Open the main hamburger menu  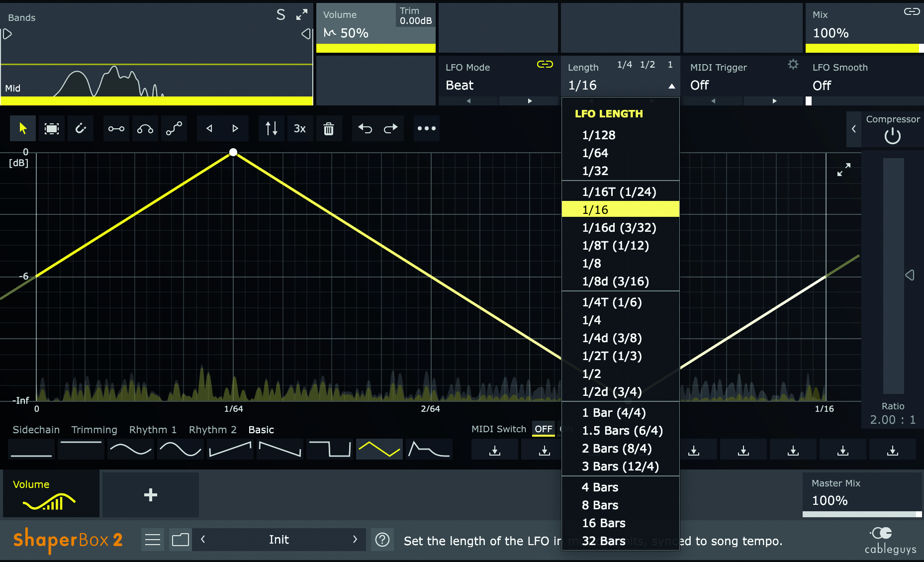click(153, 540)
